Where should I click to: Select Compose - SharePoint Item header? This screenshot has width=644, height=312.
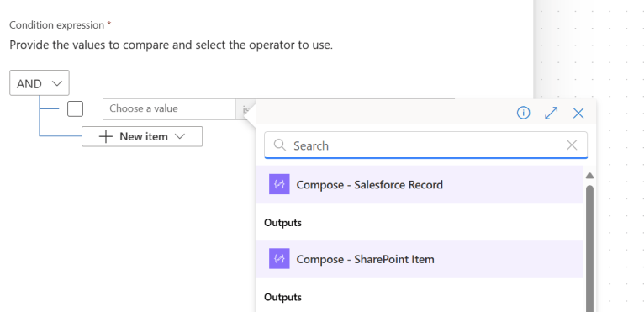[x=420, y=258]
